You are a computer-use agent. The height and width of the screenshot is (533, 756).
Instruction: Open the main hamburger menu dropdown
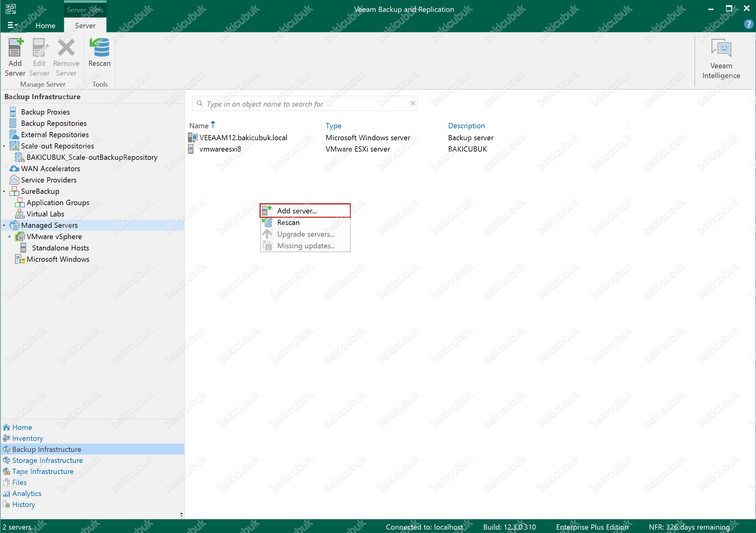(x=13, y=25)
